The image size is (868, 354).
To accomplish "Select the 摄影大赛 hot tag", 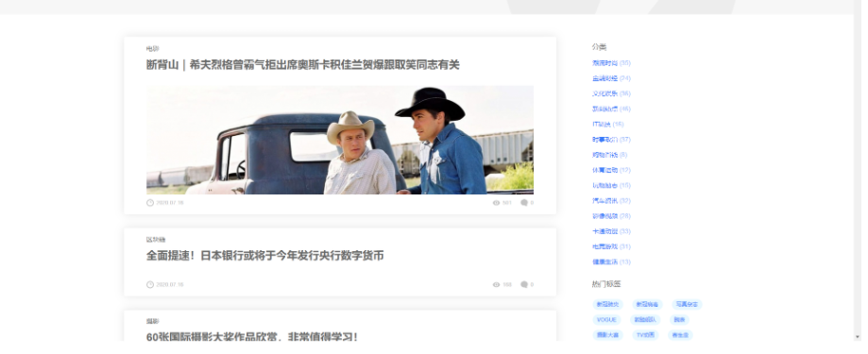I will [607, 335].
